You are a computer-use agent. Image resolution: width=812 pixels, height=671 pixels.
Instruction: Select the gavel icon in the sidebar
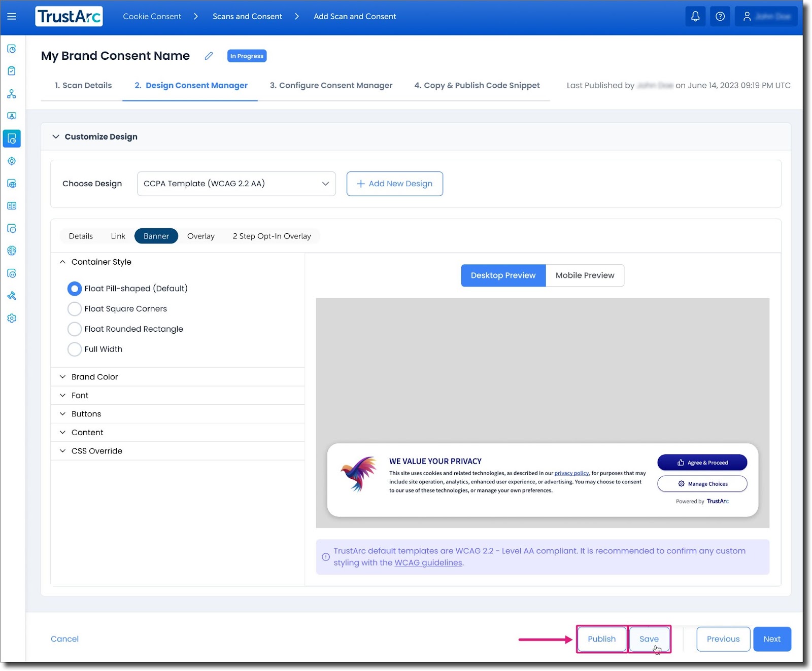[x=11, y=296]
